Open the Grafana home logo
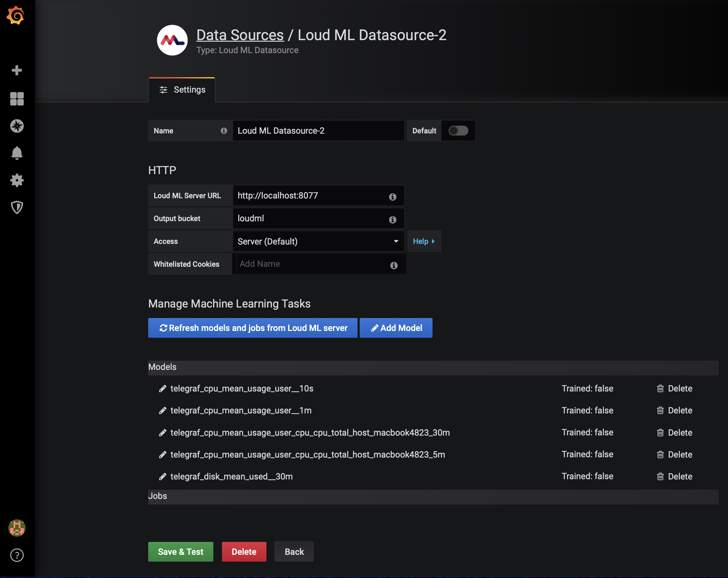Image resolution: width=728 pixels, height=578 pixels. tap(15, 15)
